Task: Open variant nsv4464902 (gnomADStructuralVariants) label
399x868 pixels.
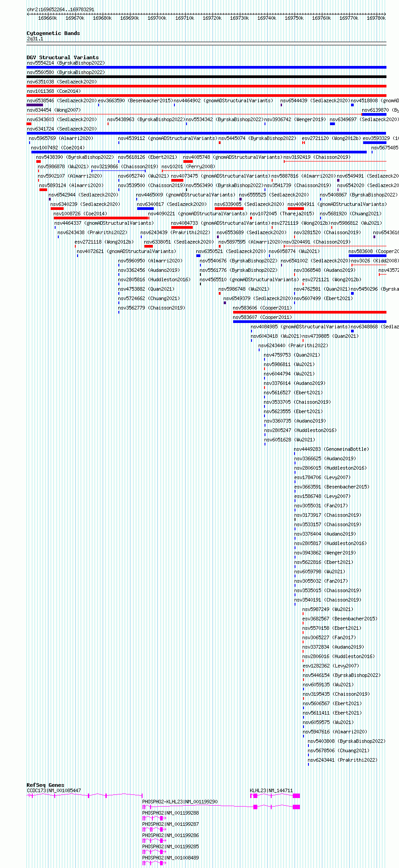Action: pos(223,100)
